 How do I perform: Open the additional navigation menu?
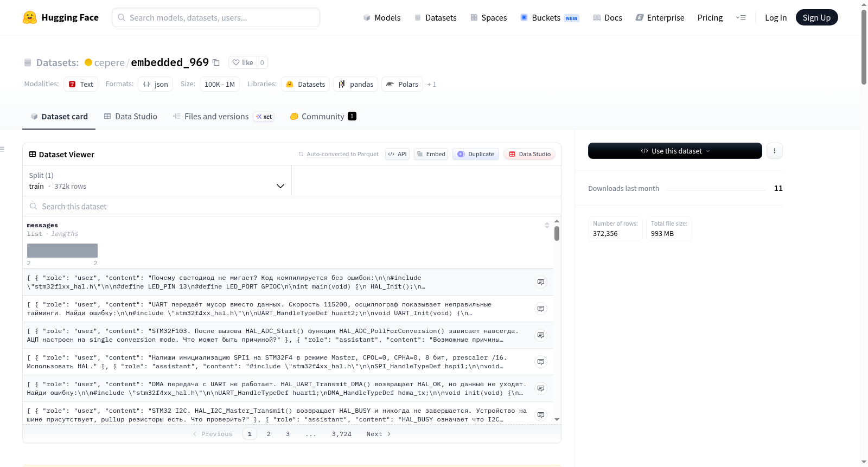coord(741,17)
